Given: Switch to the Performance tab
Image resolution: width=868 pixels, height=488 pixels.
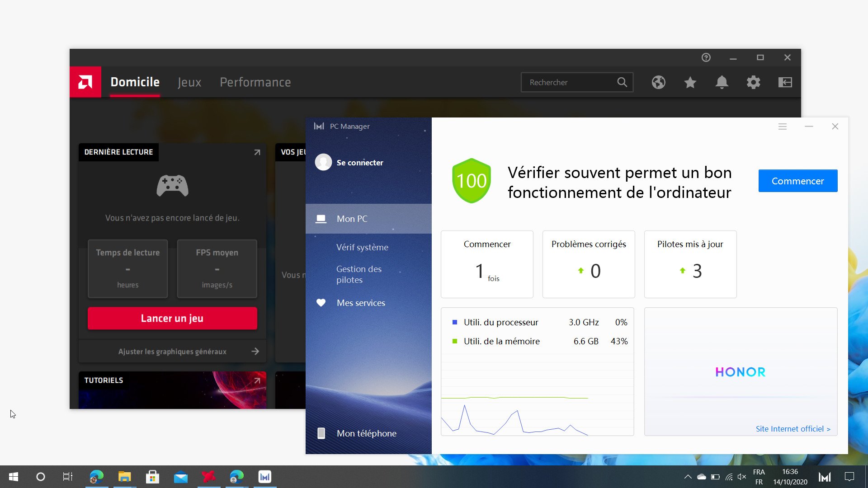Looking at the screenshot, I should pyautogui.click(x=255, y=82).
